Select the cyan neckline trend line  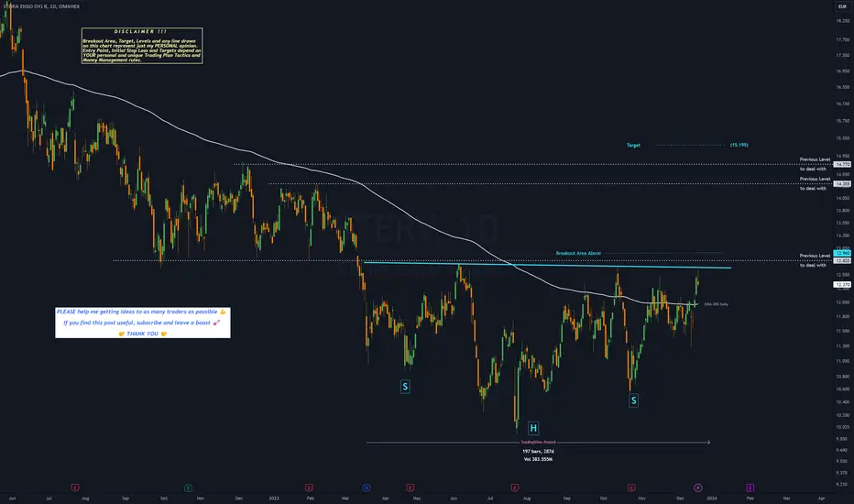[547, 266]
